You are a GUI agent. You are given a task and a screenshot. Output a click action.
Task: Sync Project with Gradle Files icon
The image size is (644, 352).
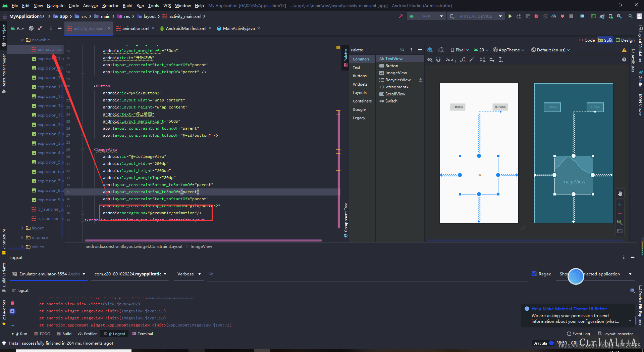point(602,16)
